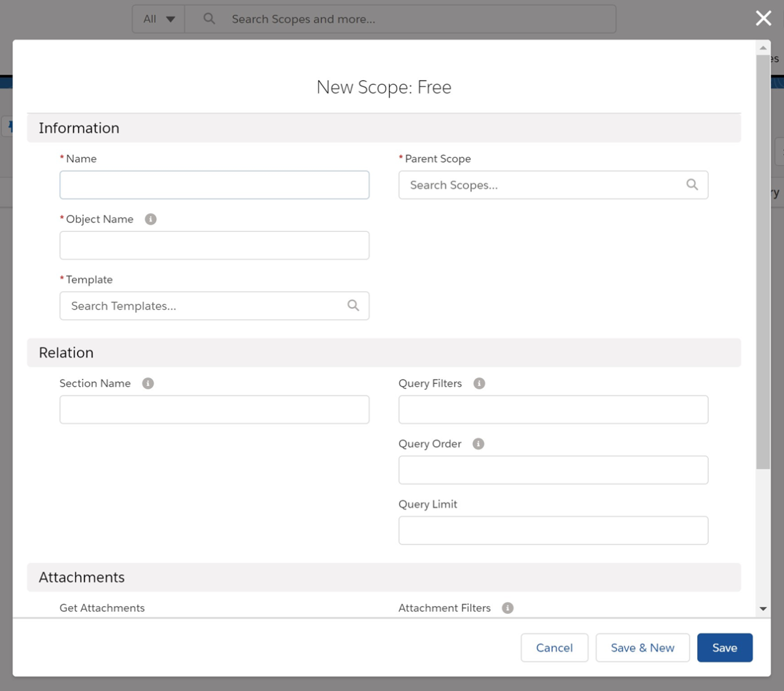Click the Parent Scope search magnifier icon

pos(692,185)
